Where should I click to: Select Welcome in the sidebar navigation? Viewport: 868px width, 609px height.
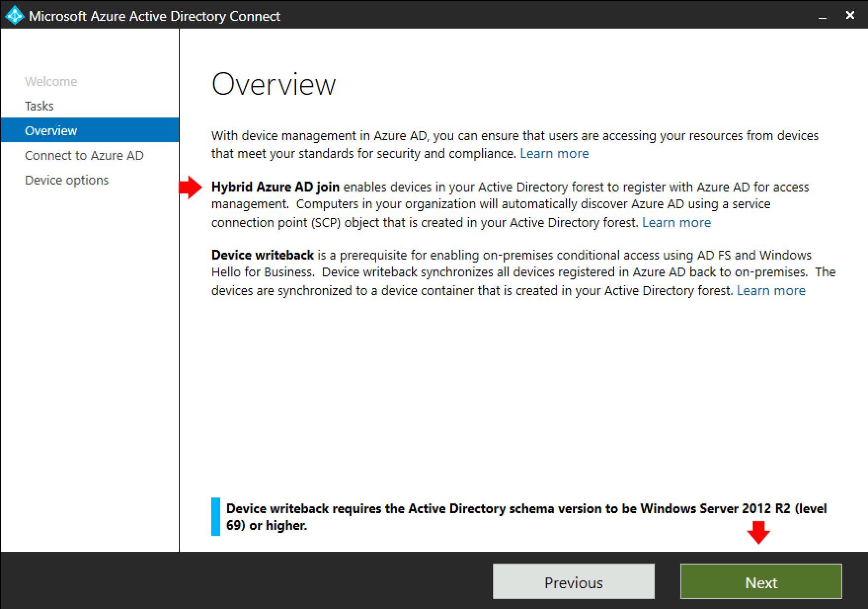coord(50,81)
